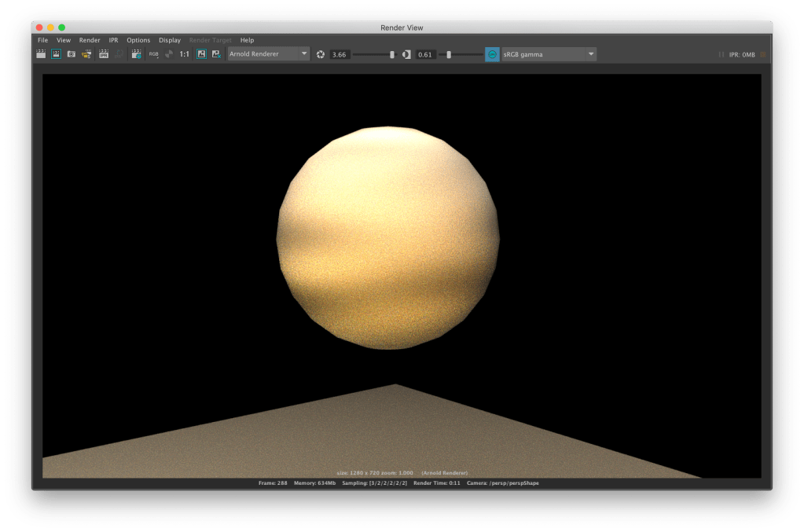This screenshot has height=532, width=804.
Task: Open the Render menu
Action: click(x=90, y=40)
